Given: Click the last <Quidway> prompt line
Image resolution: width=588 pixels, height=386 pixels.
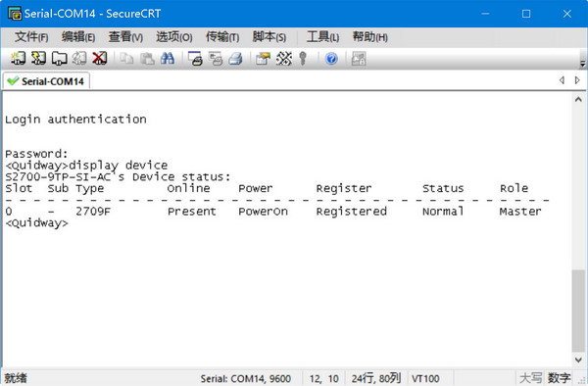Looking at the screenshot, I should (37, 223).
